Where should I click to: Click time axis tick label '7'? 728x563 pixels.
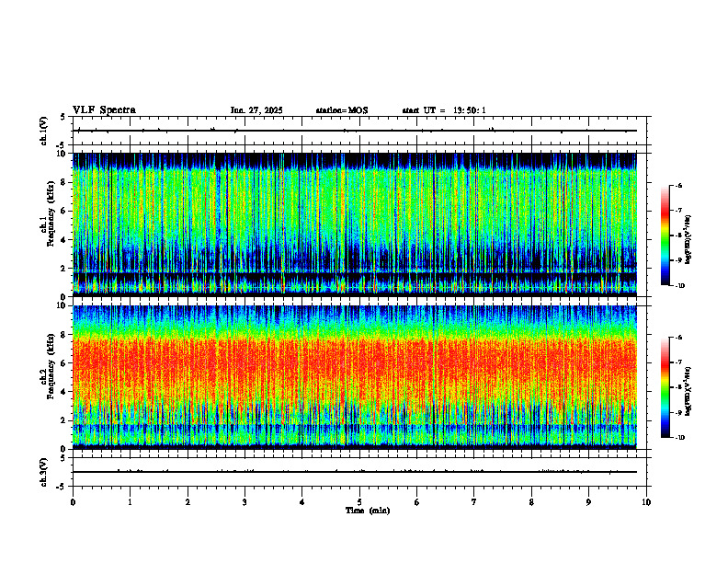click(474, 502)
